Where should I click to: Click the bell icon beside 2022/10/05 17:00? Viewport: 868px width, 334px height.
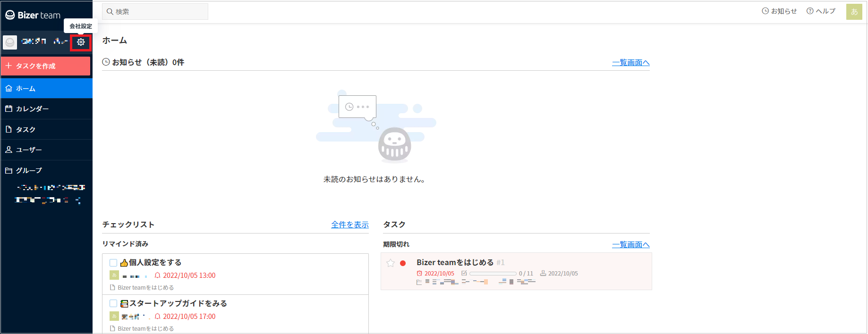pos(158,317)
